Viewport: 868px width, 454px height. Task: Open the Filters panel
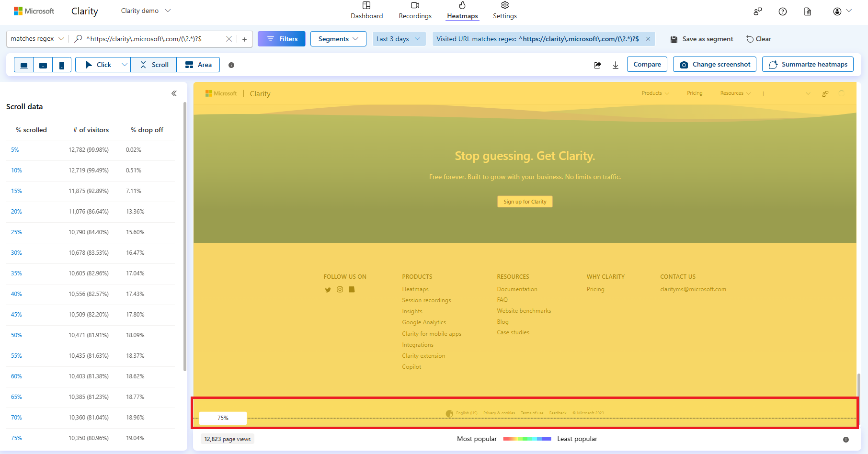(282, 39)
